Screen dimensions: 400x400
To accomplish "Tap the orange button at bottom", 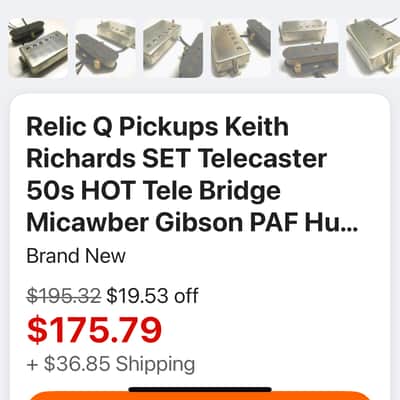I will pyautogui.click(x=200, y=396).
